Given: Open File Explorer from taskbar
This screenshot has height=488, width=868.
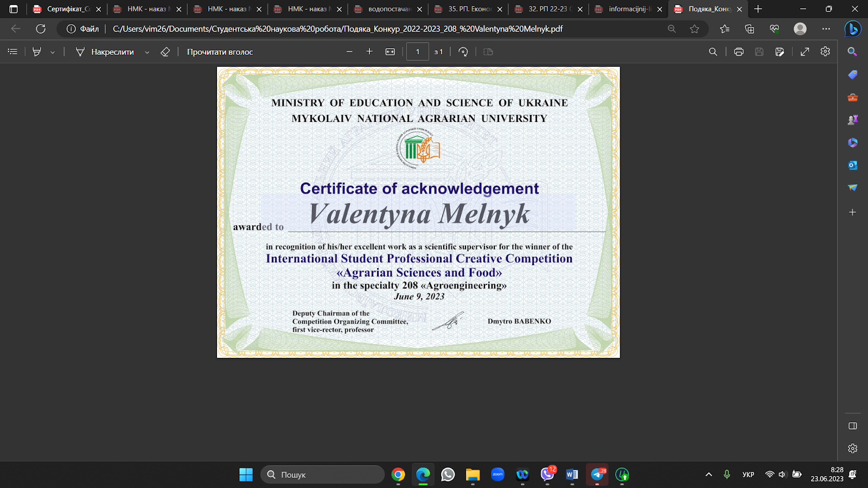Looking at the screenshot, I should pyautogui.click(x=473, y=474).
